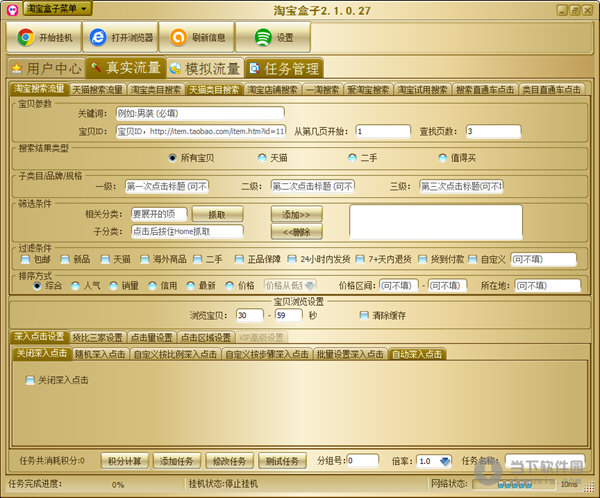Click the icon on 真实流量 tab
Screen dimensions: 600x498
[96, 68]
